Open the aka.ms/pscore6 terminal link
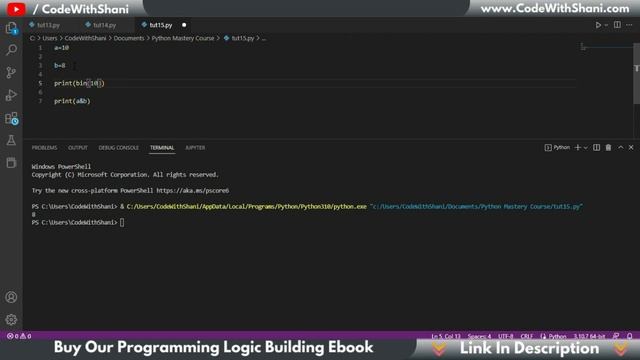Image resolution: width=640 pixels, height=360 pixels. point(193,191)
